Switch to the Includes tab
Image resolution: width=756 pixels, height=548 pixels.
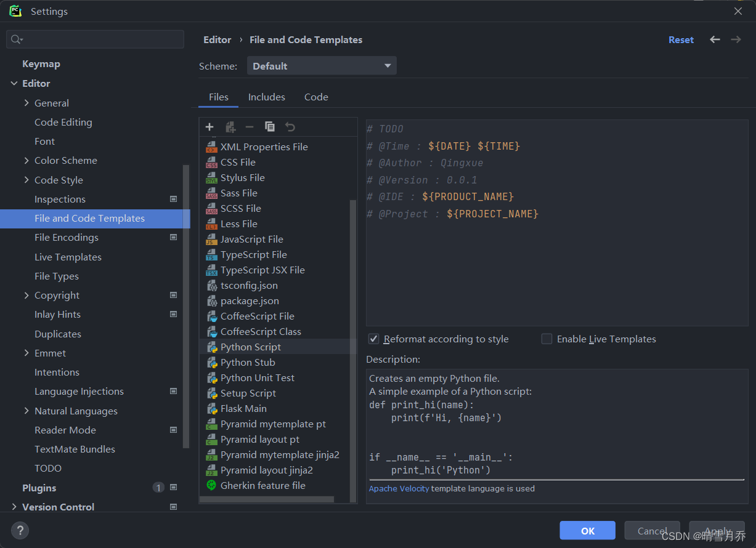point(267,97)
